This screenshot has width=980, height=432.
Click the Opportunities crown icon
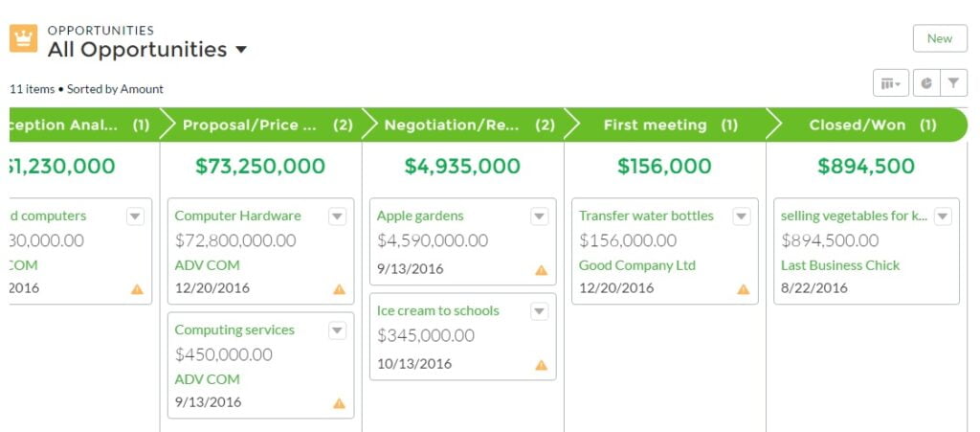click(23, 38)
